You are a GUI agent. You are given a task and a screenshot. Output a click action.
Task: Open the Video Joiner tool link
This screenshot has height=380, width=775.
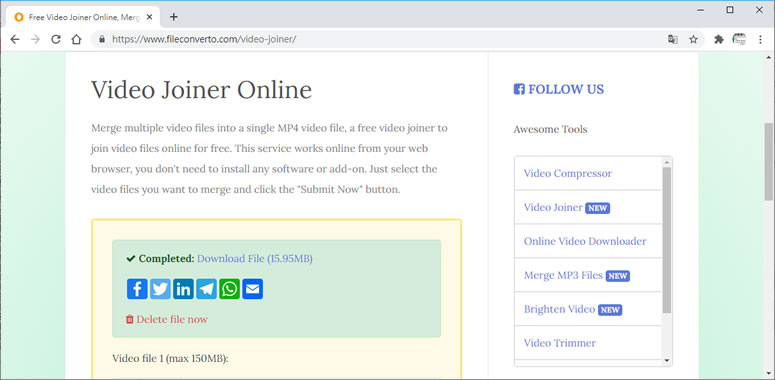tap(553, 208)
